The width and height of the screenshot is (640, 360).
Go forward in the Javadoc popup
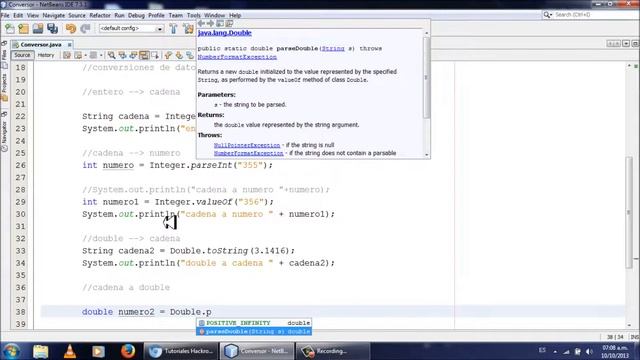click(210, 23)
